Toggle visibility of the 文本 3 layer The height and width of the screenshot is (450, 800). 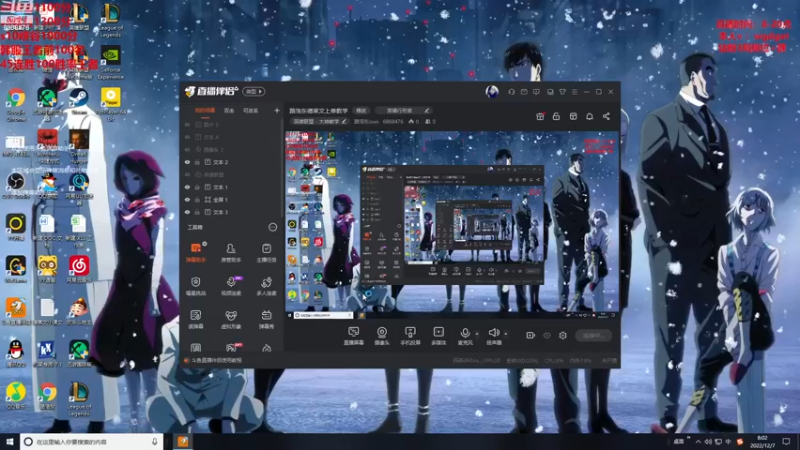pos(187,212)
